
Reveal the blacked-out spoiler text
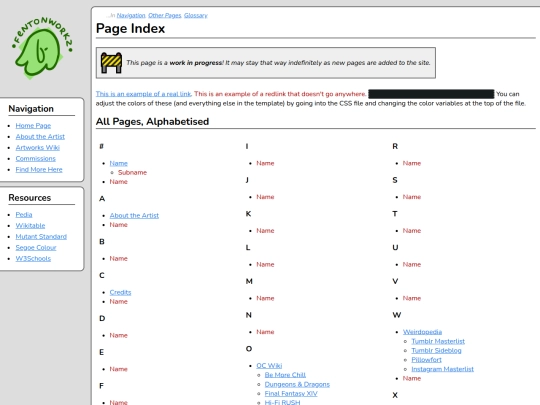[x=431, y=94]
